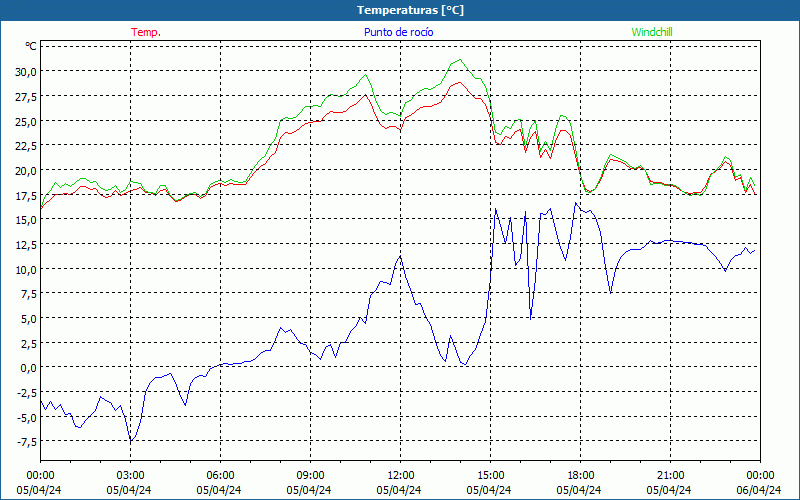Click the 5,0 y-axis value
The width and height of the screenshot is (800, 500).
click(28, 318)
